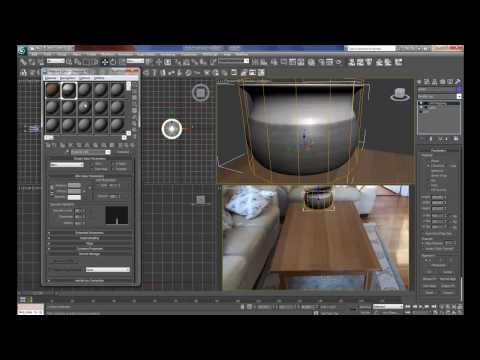This screenshot has width=480, height=360.
Task: Click Show Shaded Material in Viewport icon
Action: tap(112, 145)
